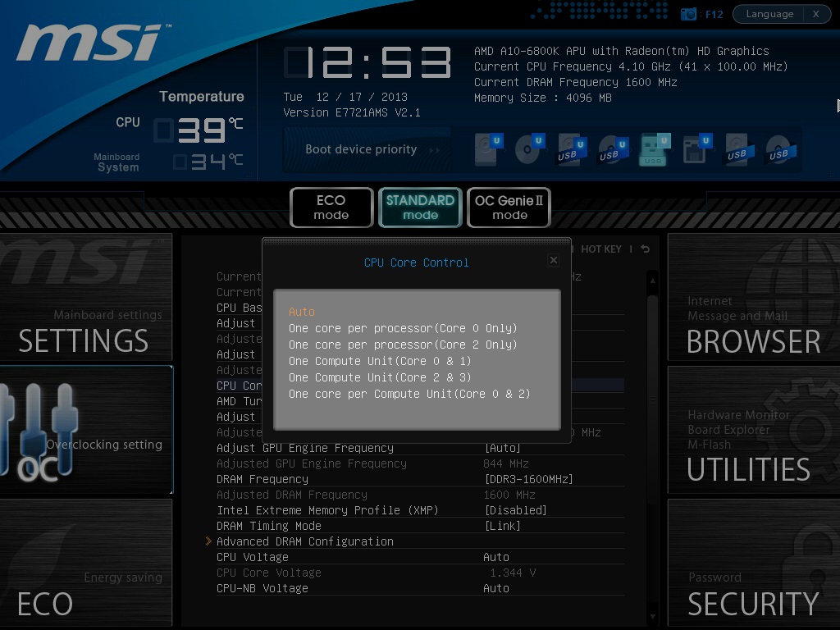This screenshot has height=630, width=840.
Task: Select the highlighted UEFI USB key boot icon
Action: [x=655, y=149]
